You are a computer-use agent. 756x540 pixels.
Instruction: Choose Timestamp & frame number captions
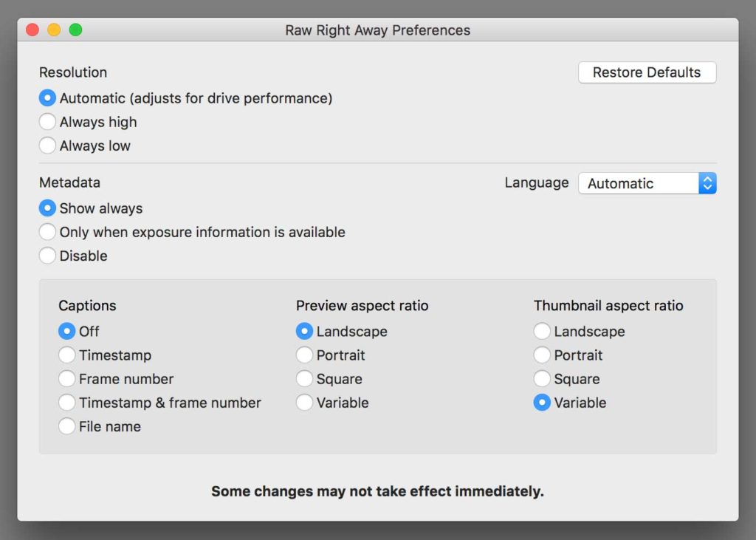67,403
